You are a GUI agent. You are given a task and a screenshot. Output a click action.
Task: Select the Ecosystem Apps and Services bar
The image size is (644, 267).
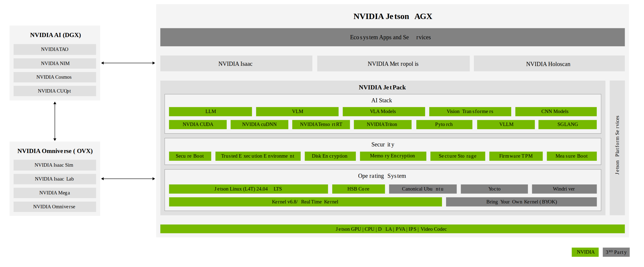pyautogui.click(x=392, y=37)
